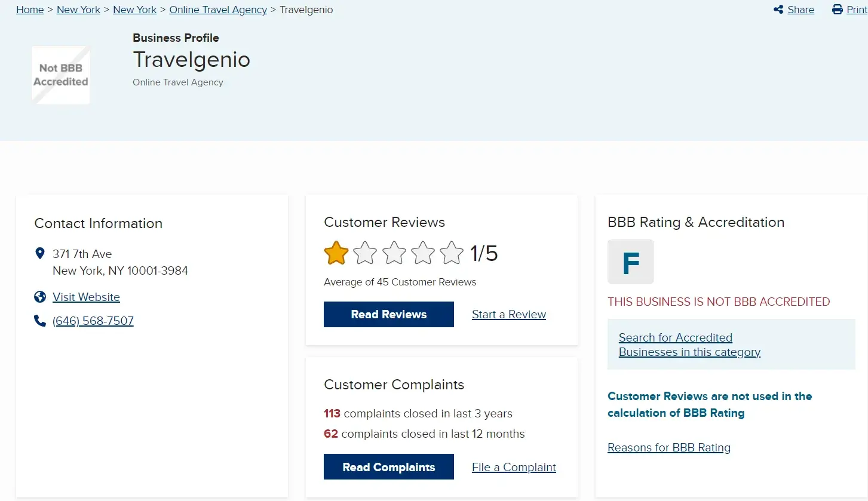Click the Not BBB Accredited logo

[60, 75]
